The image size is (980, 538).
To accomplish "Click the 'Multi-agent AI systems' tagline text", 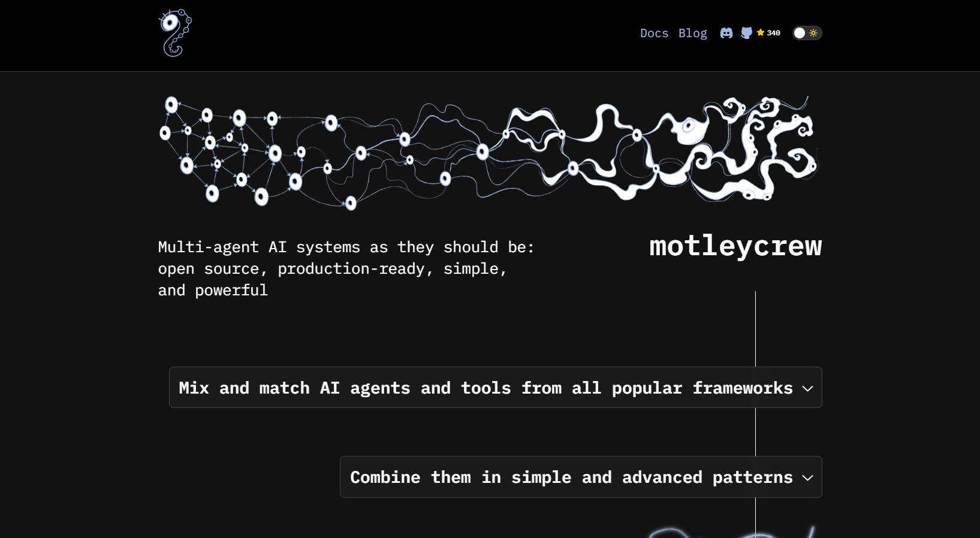I will click(346, 269).
